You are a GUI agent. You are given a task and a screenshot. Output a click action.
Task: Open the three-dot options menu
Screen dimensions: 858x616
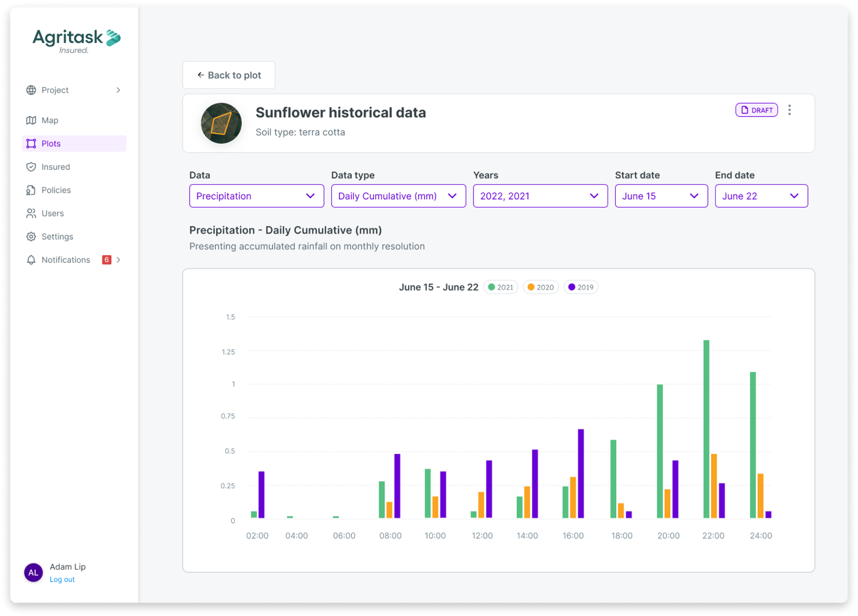(789, 110)
